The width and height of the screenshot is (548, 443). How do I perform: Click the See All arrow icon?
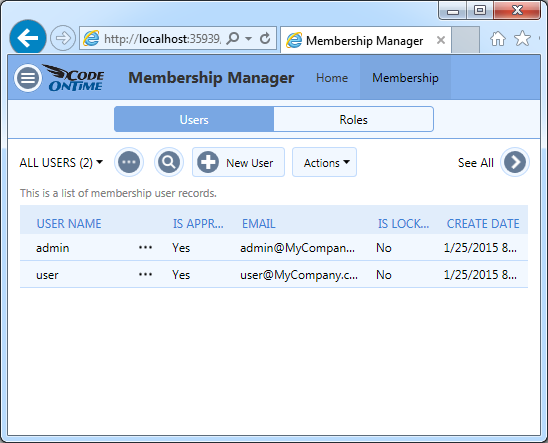tap(515, 162)
